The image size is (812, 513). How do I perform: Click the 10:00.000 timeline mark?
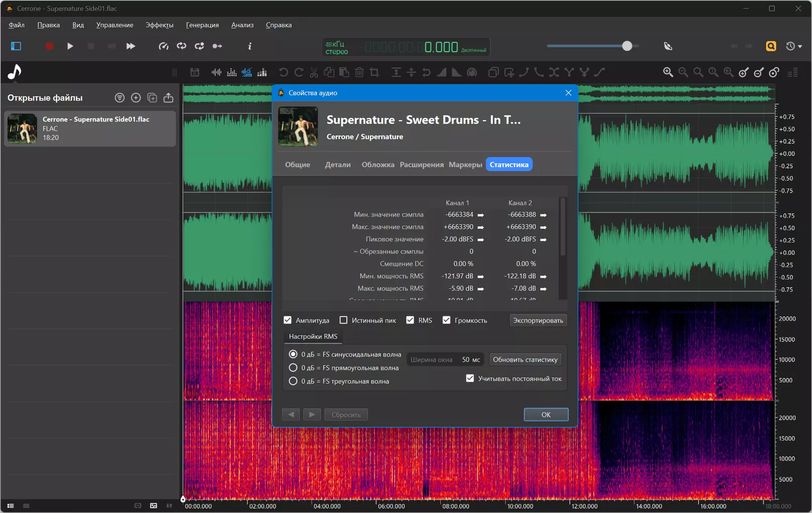[520, 506]
